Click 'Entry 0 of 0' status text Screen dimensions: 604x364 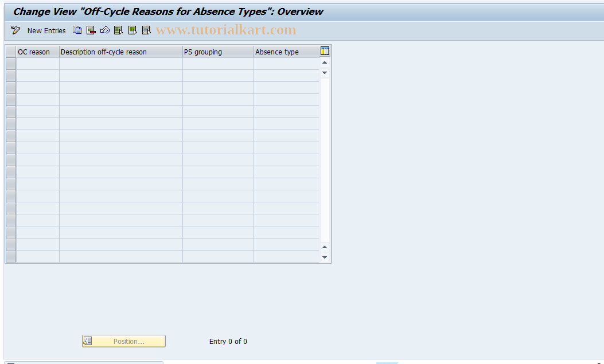(x=228, y=341)
